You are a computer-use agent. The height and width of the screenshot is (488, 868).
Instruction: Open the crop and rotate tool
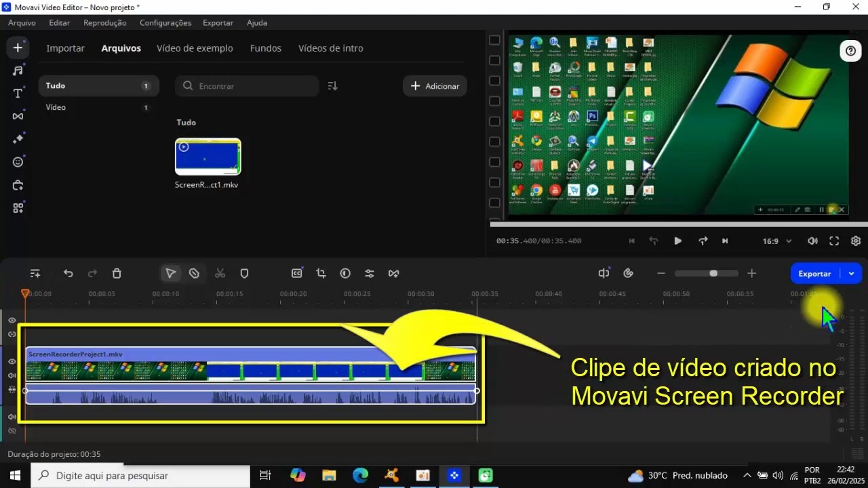click(321, 273)
